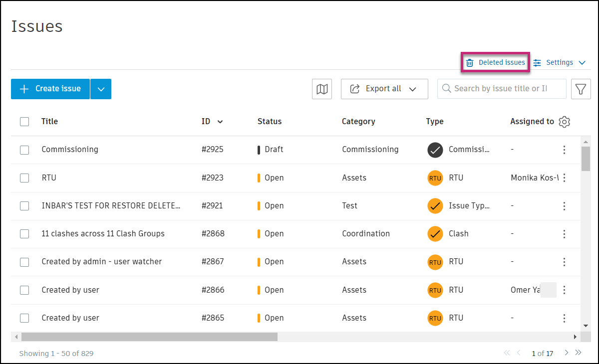Click the Status column header

tap(270, 122)
